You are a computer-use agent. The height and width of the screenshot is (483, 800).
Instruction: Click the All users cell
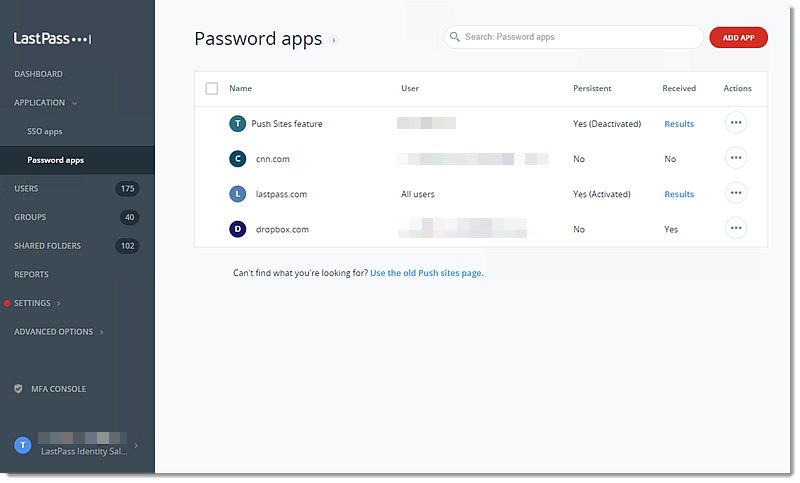point(417,194)
